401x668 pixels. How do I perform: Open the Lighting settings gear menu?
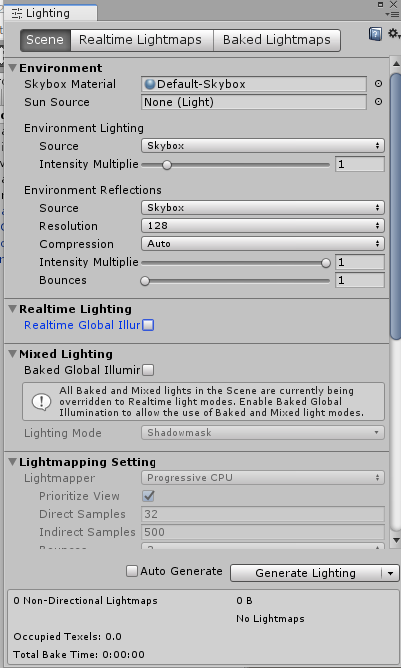pos(394,34)
